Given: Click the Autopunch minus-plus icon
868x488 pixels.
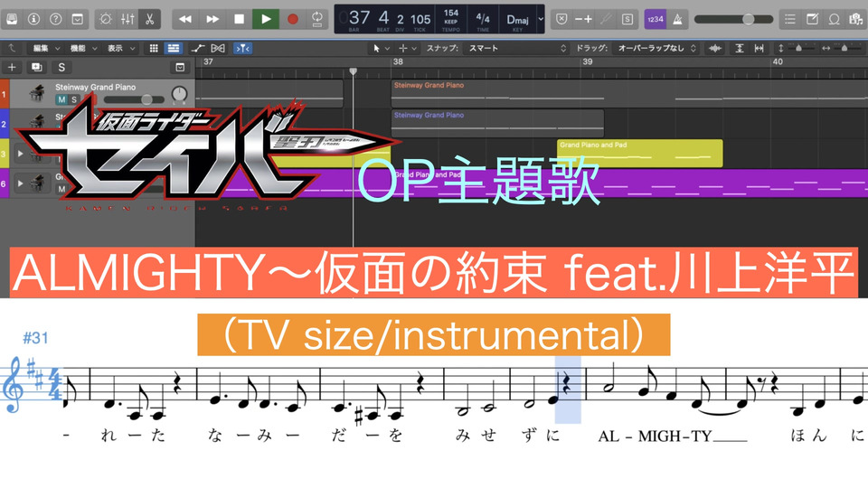Looking at the screenshot, I should [583, 19].
